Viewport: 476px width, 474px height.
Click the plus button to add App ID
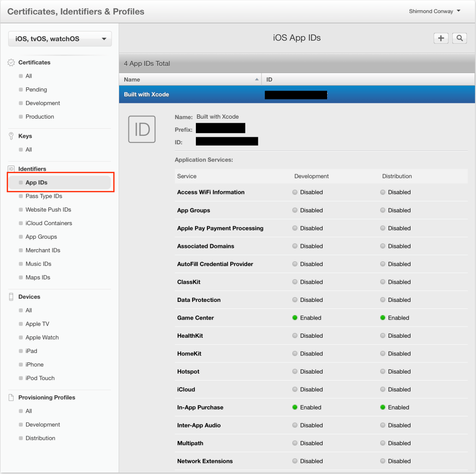click(x=441, y=38)
